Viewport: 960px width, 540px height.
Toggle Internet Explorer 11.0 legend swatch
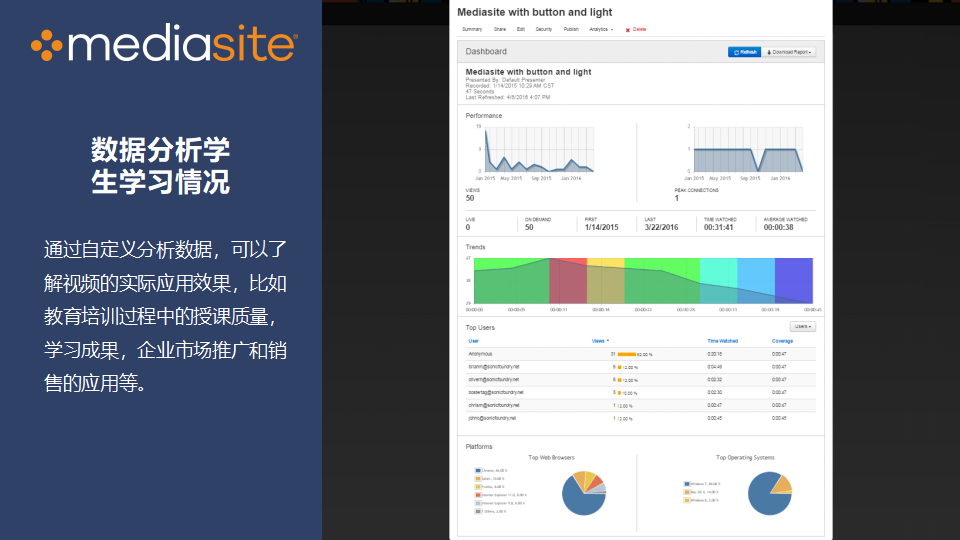pyautogui.click(x=478, y=495)
